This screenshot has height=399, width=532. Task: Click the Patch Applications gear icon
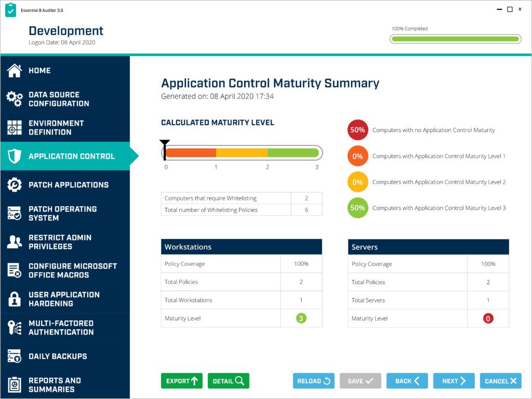tap(16, 185)
